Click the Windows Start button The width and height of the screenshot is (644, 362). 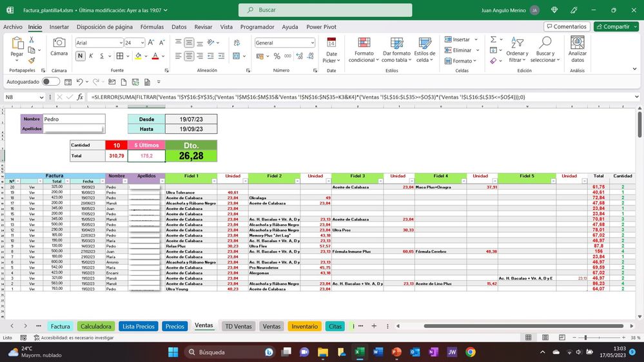point(173,352)
